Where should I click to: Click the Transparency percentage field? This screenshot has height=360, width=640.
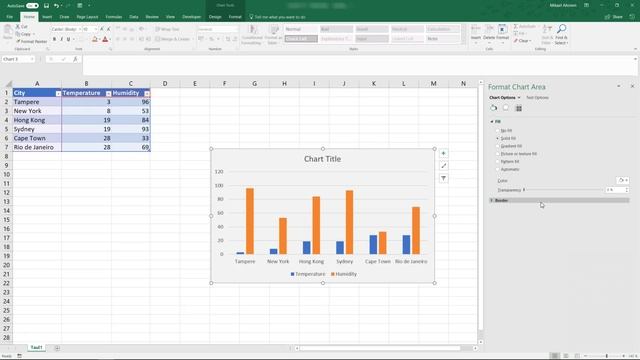[x=615, y=190]
